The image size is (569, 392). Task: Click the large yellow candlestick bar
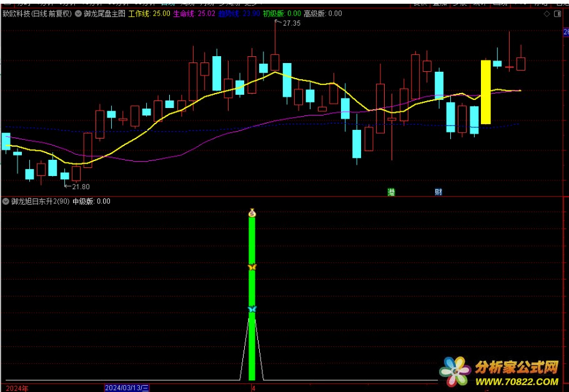click(x=485, y=92)
